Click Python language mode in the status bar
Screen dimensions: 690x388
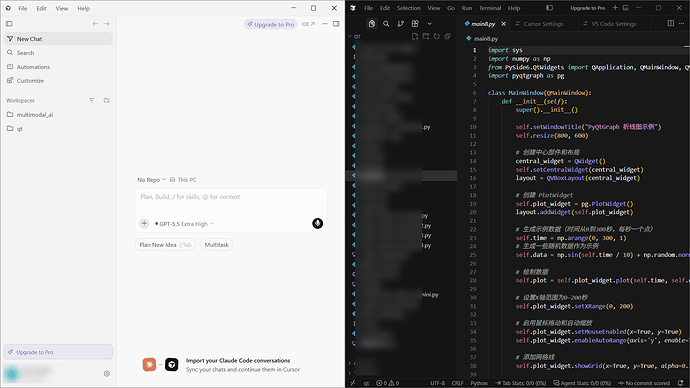pyautogui.click(x=479, y=383)
